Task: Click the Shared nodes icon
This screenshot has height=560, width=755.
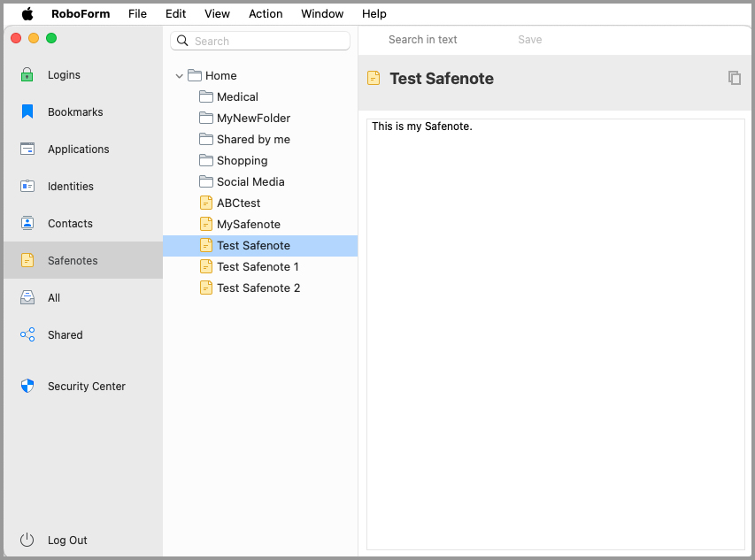Action: [27, 334]
